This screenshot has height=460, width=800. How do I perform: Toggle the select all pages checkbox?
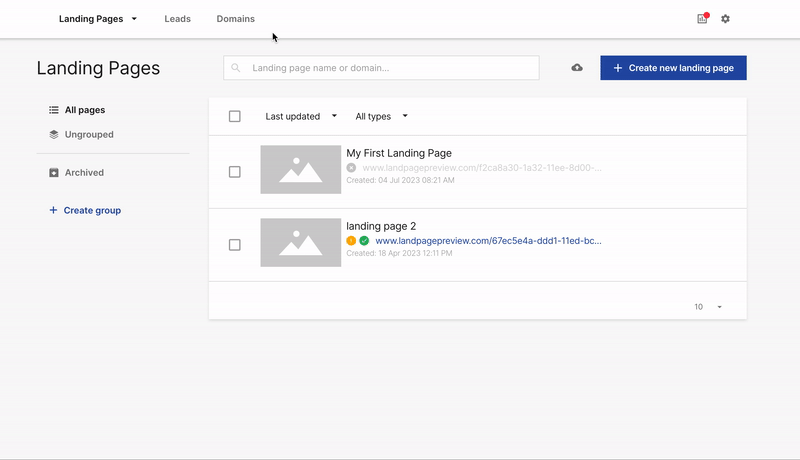click(x=235, y=116)
